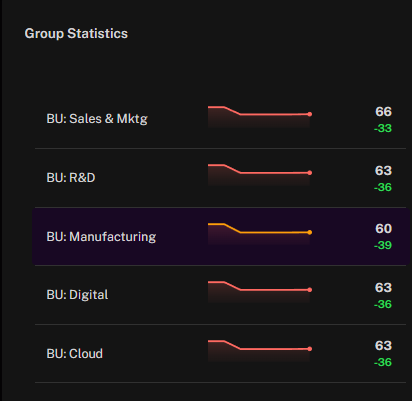
Task: Click the orange Manufacturing sparkline end dot
Action: [x=310, y=232]
